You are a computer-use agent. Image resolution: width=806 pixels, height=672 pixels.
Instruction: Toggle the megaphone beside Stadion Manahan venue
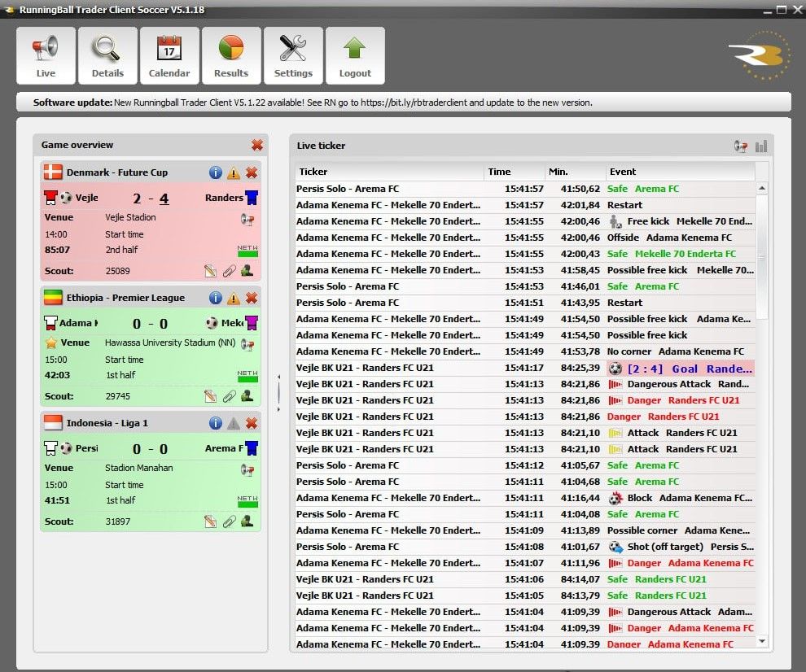click(x=247, y=470)
